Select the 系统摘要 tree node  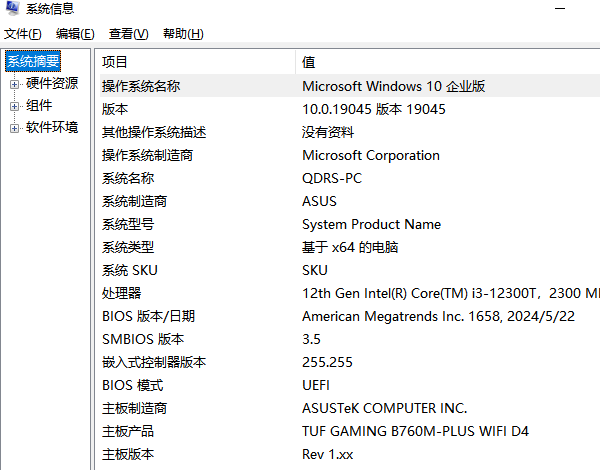[x=33, y=61]
